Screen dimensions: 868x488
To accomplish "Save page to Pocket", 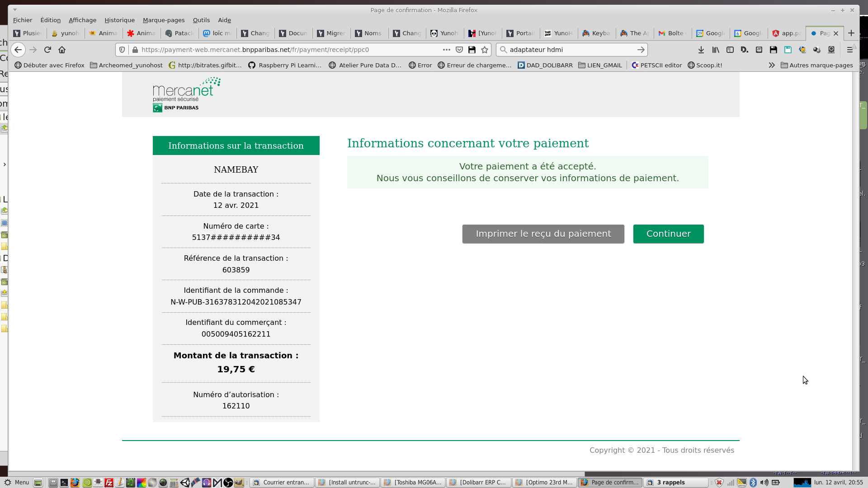I will click(x=459, y=50).
